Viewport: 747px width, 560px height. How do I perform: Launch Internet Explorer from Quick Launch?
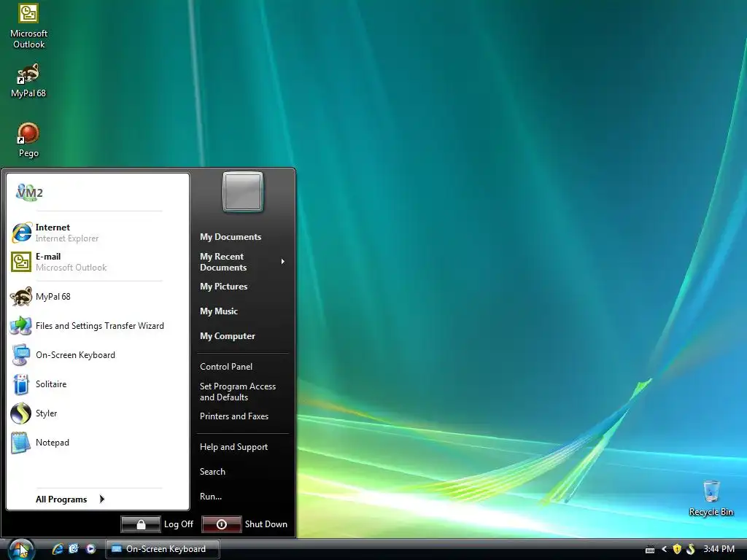click(x=58, y=549)
